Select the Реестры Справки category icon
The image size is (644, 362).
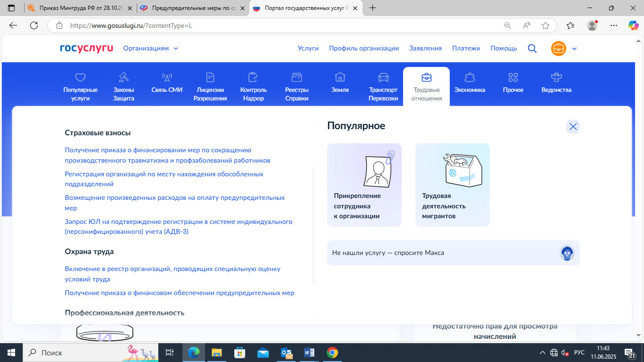click(x=297, y=78)
